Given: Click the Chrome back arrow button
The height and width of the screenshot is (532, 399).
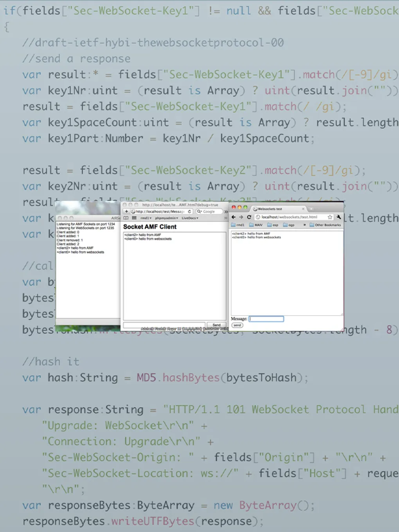Looking at the screenshot, I should point(234,217).
